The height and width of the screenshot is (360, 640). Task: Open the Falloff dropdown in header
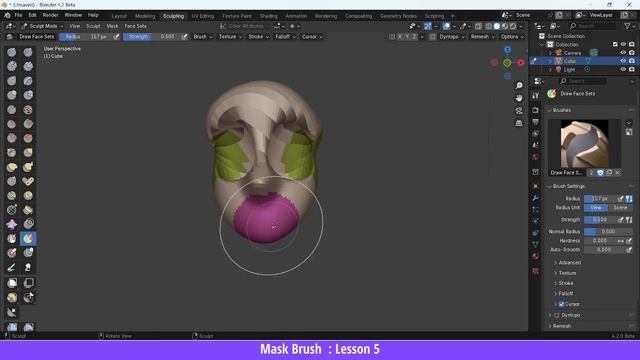click(x=285, y=37)
